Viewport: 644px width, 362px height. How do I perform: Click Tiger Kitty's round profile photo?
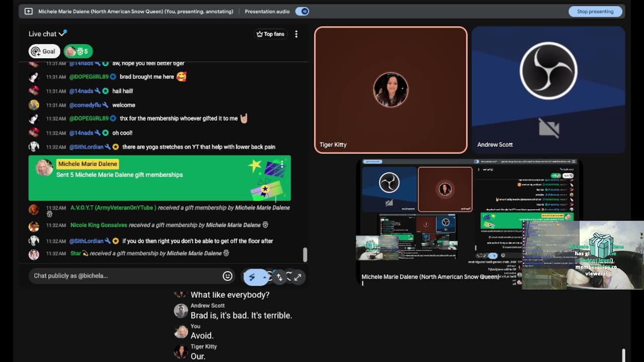pyautogui.click(x=391, y=90)
